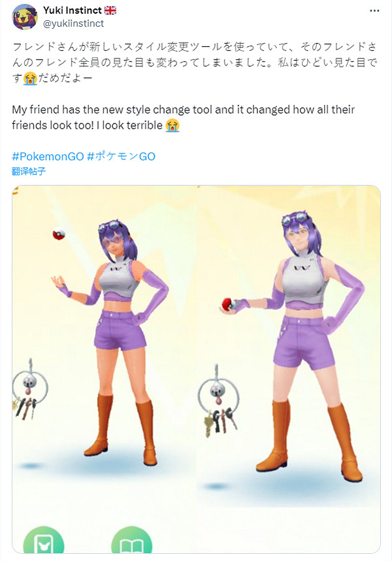Click Yuki Instinct's profile avatar
The width and height of the screenshot is (392, 561).
click(x=25, y=17)
